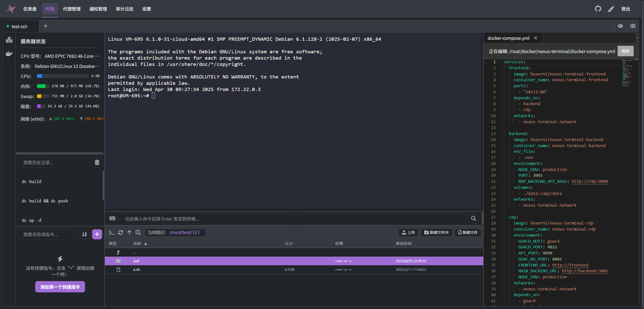The image size is (644, 309).
Task: Open the 审计日志 menu
Action: click(x=125, y=9)
